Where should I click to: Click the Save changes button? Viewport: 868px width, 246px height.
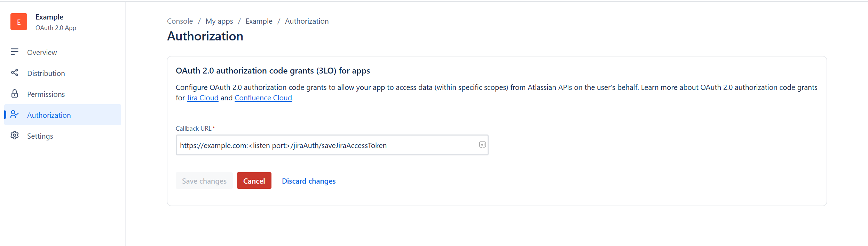(204, 181)
